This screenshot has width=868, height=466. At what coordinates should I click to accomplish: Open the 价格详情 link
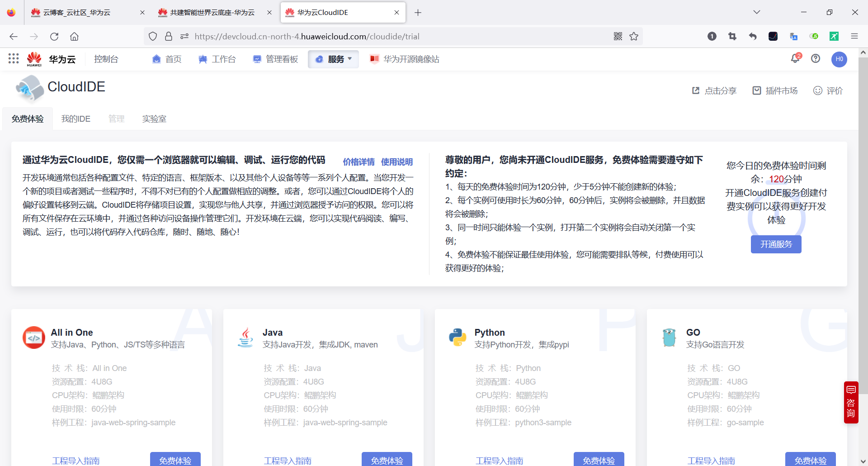pyautogui.click(x=359, y=162)
